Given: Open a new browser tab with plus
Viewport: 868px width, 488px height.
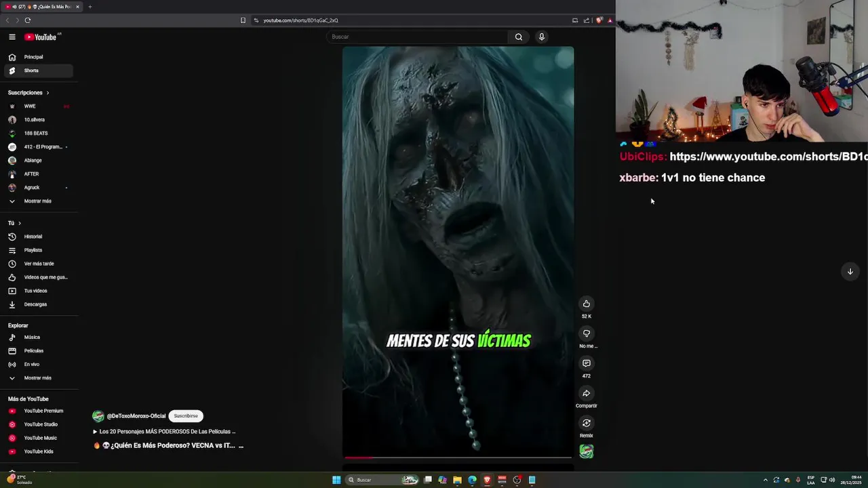Looking at the screenshot, I should coord(90,7).
